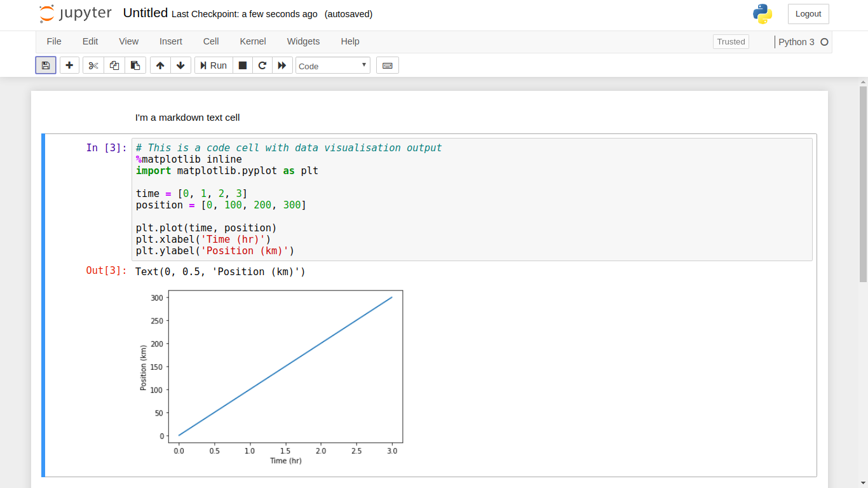Click the plt.ylabel code line
868x488 pixels.
[215, 251]
